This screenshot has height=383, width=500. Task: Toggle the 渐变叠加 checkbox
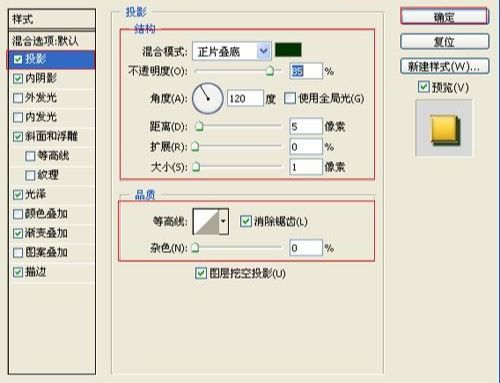tap(18, 233)
